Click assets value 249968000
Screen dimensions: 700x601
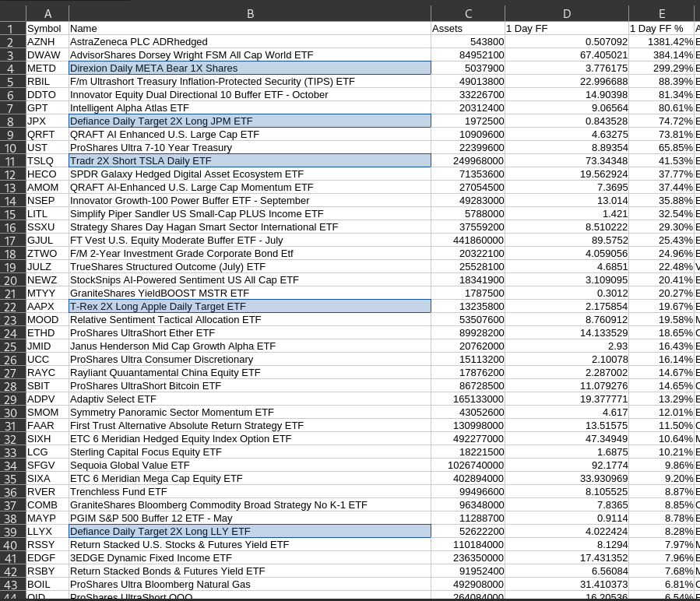468,161
